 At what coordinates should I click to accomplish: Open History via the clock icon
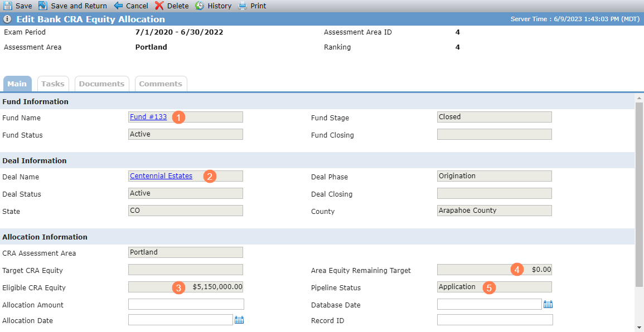200,6
